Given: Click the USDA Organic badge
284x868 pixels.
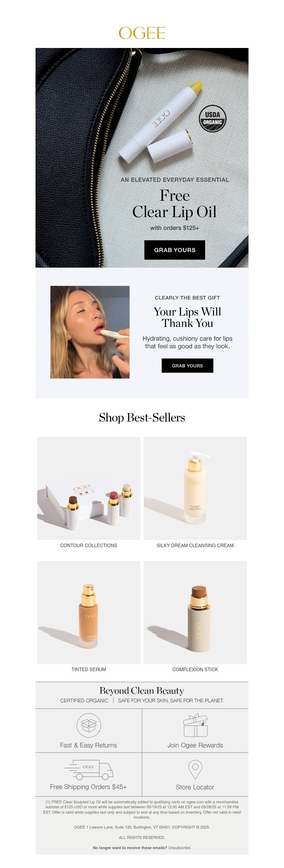Looking at the screenshot, I should (x=212, y=118).
